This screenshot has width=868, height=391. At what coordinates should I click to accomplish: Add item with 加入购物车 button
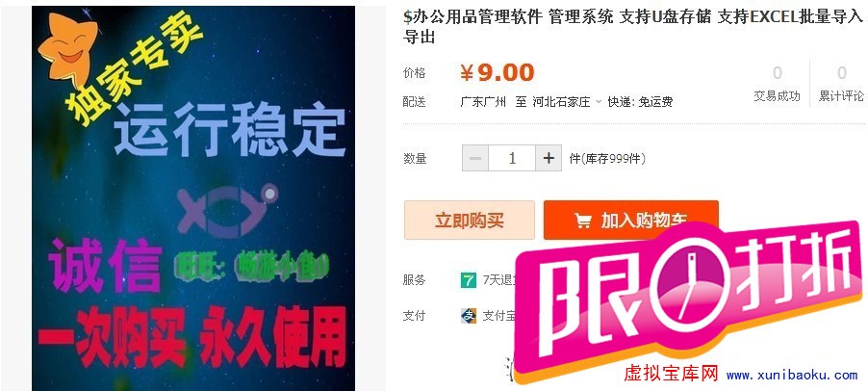[x=631, y=220]
